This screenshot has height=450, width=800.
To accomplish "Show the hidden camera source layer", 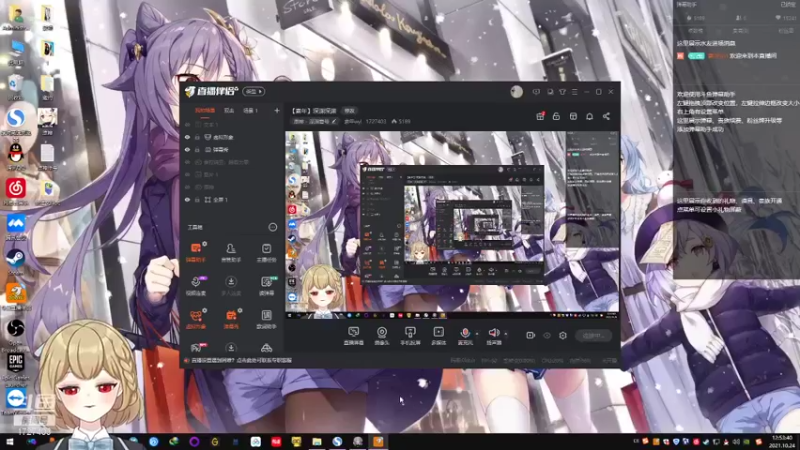I will coord(187,187).
